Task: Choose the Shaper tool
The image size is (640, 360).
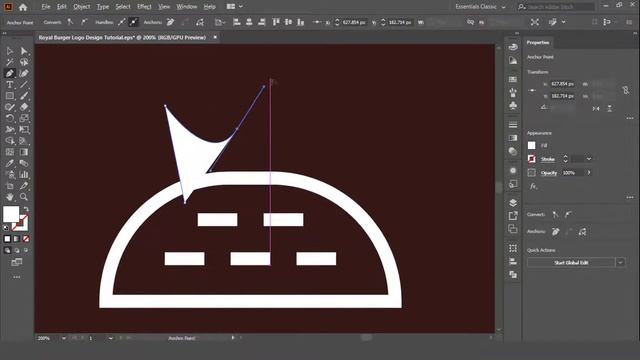Action: click(x=10, y=107)
